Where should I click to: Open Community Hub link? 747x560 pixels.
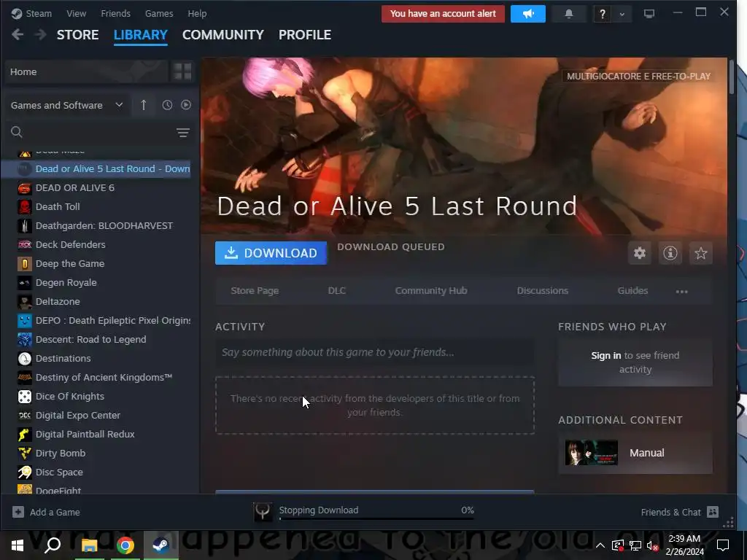pos(431,291)
